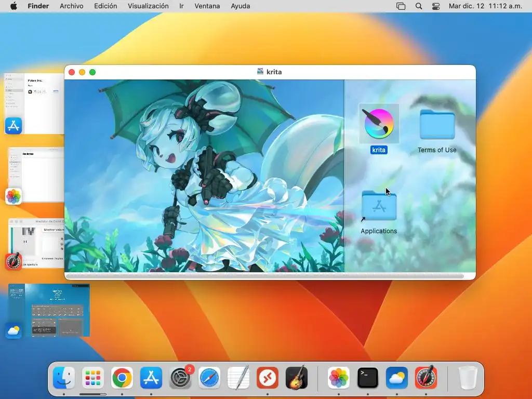
Task: Switch to the Weather Stage Manager window
Action: 49,310
